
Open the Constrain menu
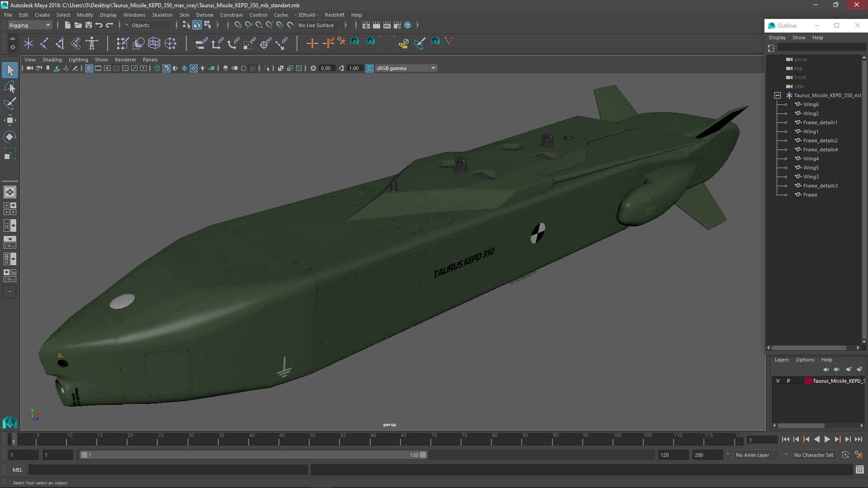pyautogui.click(x=231, y=15)
